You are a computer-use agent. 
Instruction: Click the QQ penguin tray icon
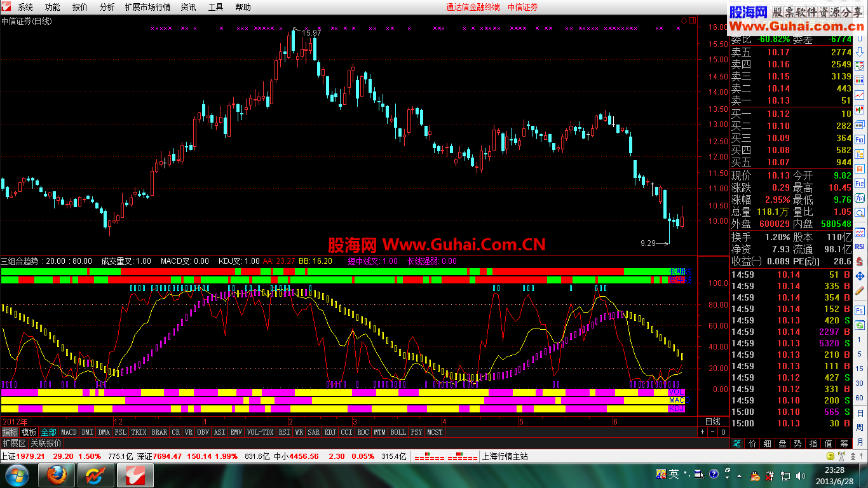tap(754, 475)
